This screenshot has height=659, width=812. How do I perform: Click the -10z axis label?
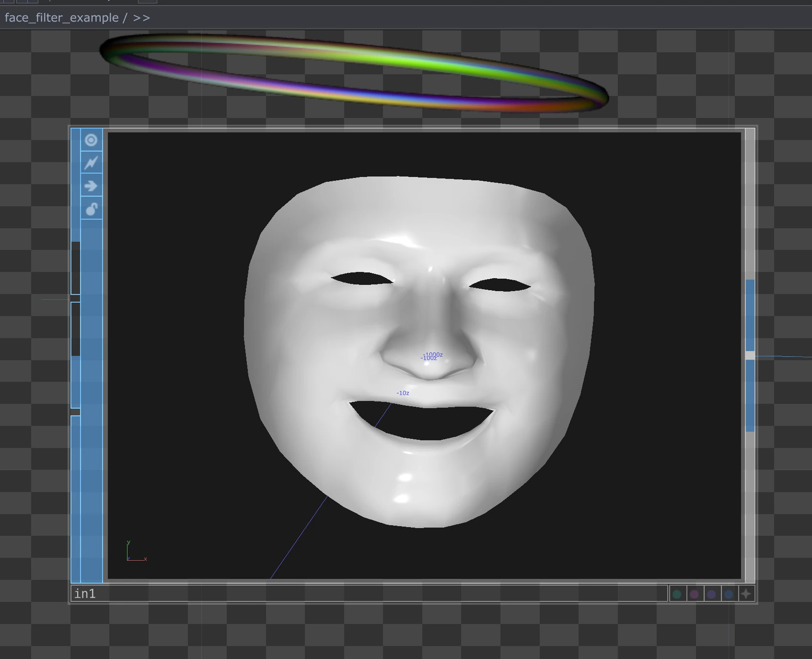tap(403, 393)
